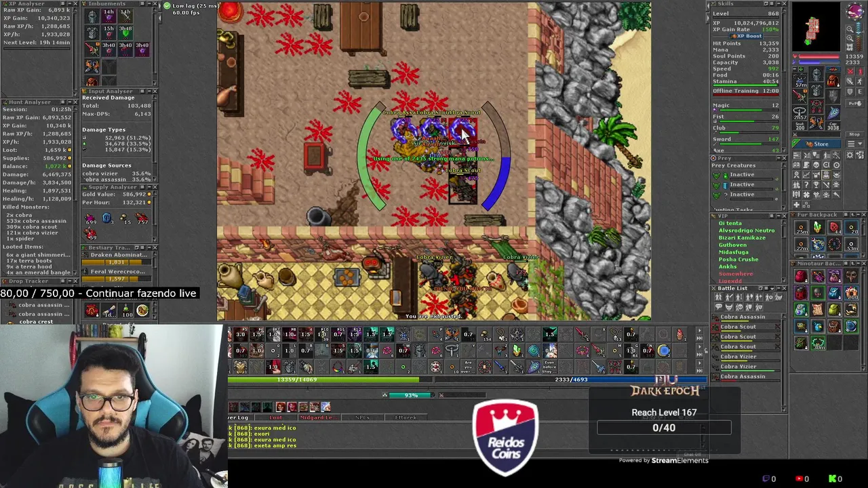Image resolution: width=868 pixels, height=488 pixels.
Task: Collapse the Minotaur Backpack container
Action: pos(859,264)
